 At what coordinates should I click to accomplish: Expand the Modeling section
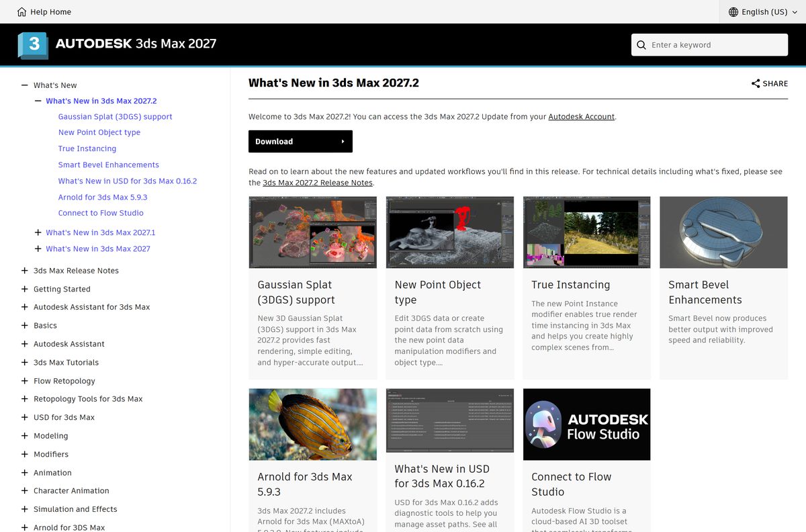(25, 436)
